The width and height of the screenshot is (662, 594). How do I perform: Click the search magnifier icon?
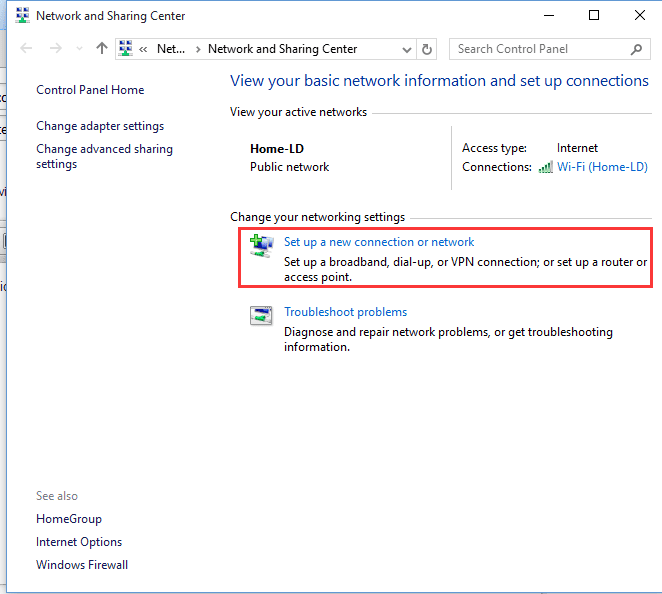[x=636, y=49]
